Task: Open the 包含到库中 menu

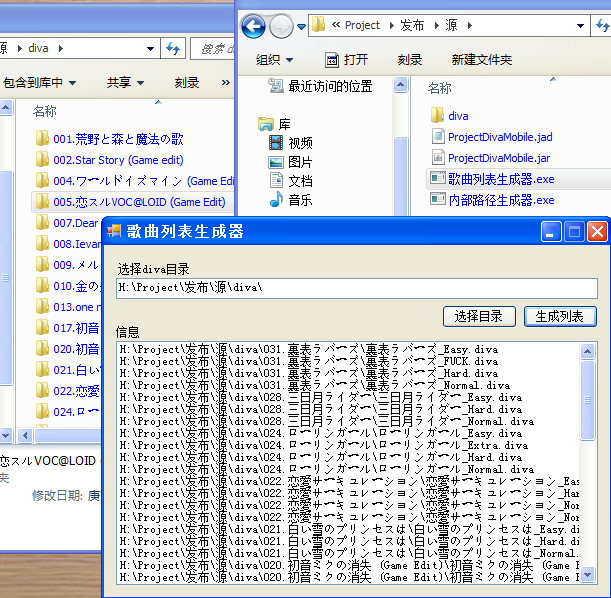Action: (39, 83)
